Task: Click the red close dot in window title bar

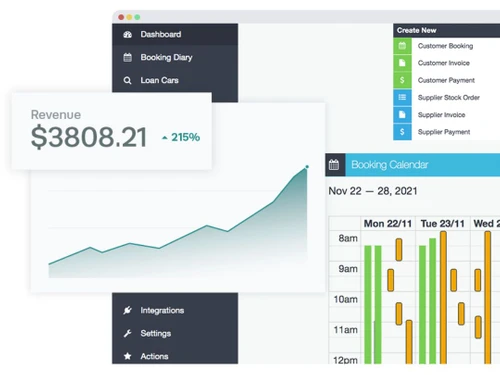Action: pos(121,17)
